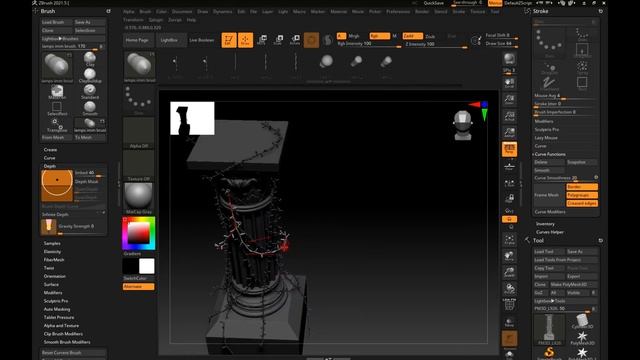Screen dimensions: 640x360
Task: Select the Smooth brush icon
Action: coord(90,108)
